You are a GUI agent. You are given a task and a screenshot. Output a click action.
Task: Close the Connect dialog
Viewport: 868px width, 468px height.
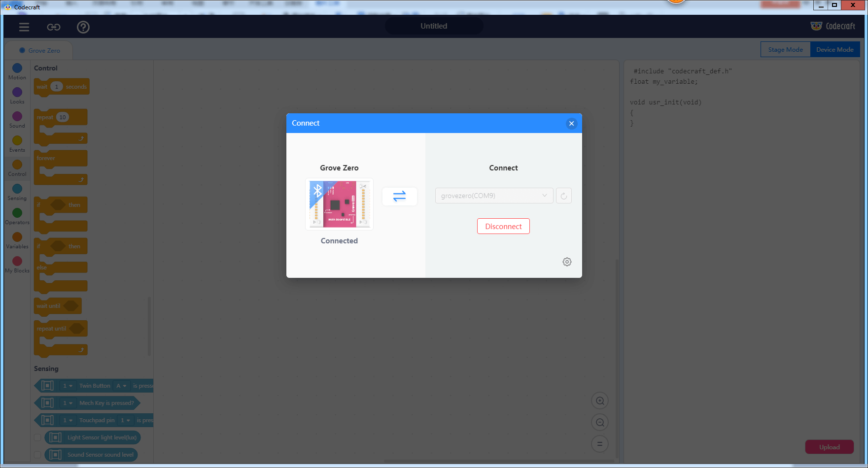pos(571,123)
